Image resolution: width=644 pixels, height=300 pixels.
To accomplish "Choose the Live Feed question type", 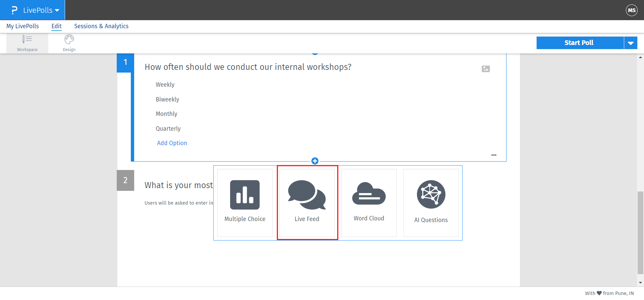I will (x=307, y=203).
